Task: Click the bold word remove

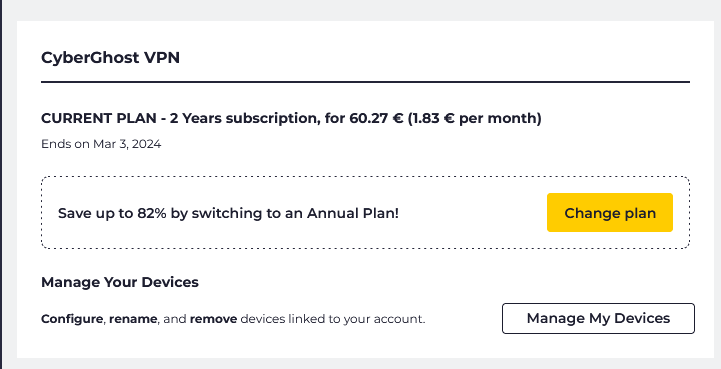Action: (x=213, y=319)
